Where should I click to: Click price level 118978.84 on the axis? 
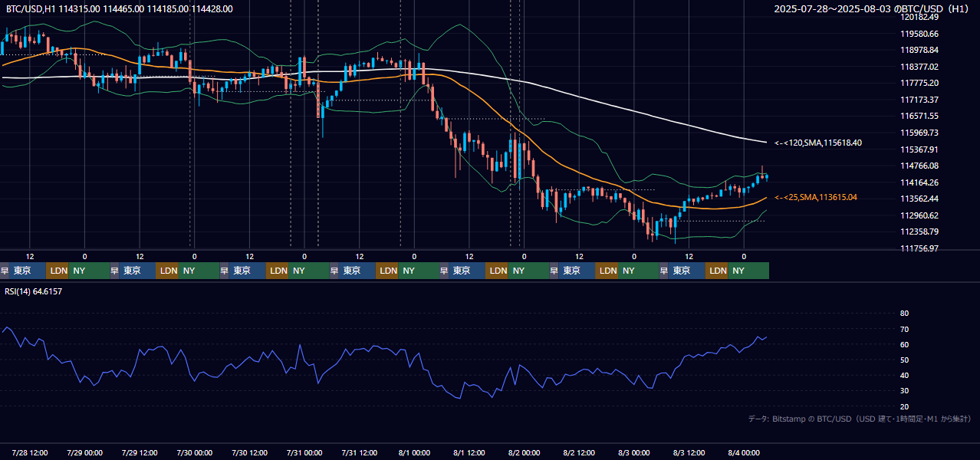click(x=919, y=50)
